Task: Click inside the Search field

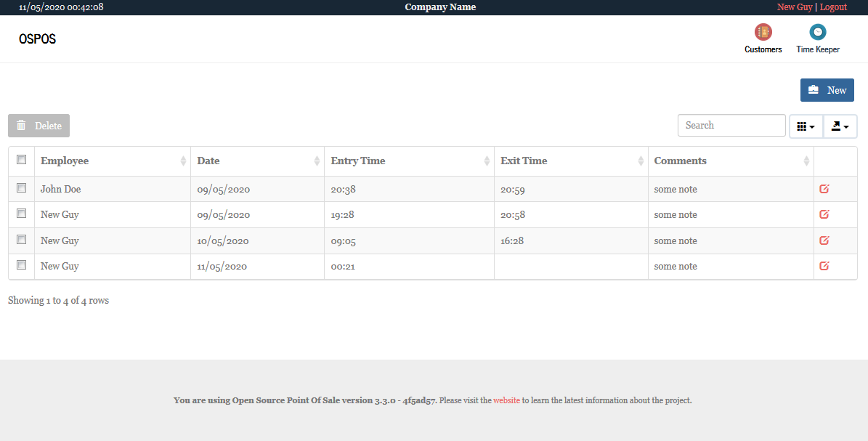Action: [x=731, y=125]
